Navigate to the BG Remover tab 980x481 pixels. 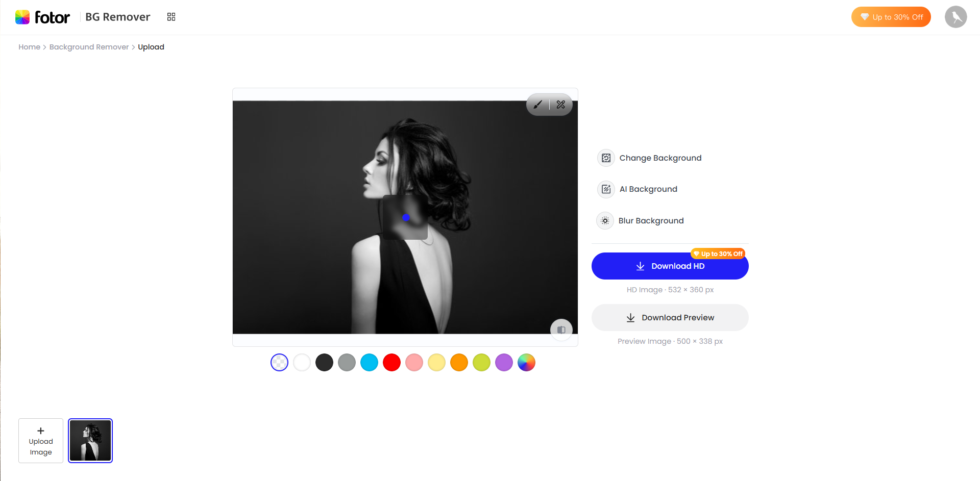[x=117, y=17]
